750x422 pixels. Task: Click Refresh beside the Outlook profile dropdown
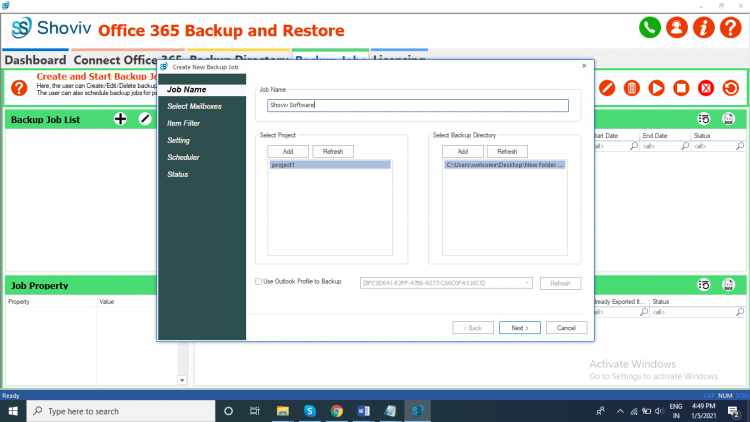coord(561,283)
